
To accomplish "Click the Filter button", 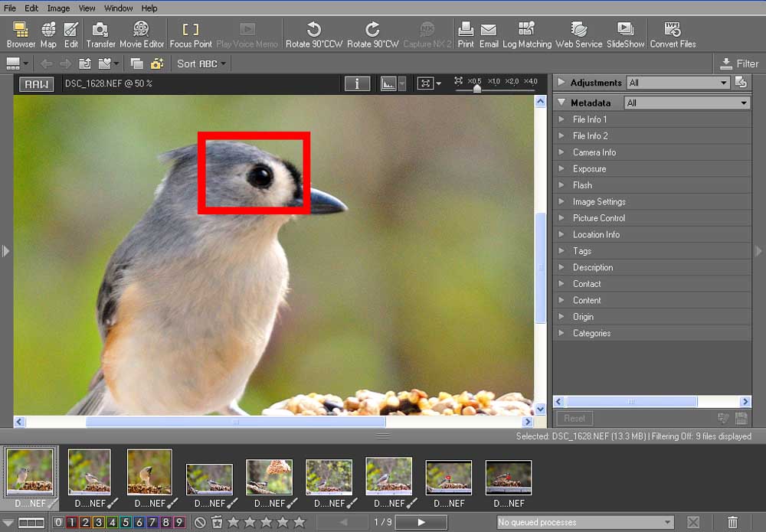I will point(739,64).
